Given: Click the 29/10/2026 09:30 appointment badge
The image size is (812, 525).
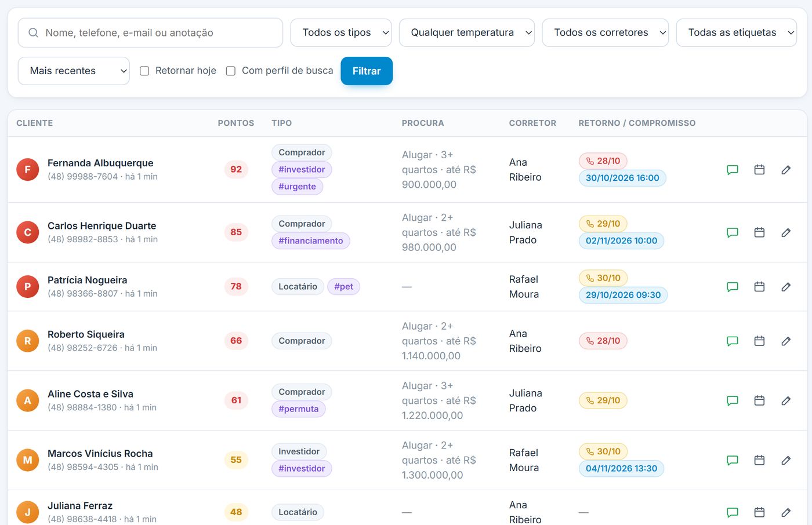Looking at the screenshot, I should (623, 295).
